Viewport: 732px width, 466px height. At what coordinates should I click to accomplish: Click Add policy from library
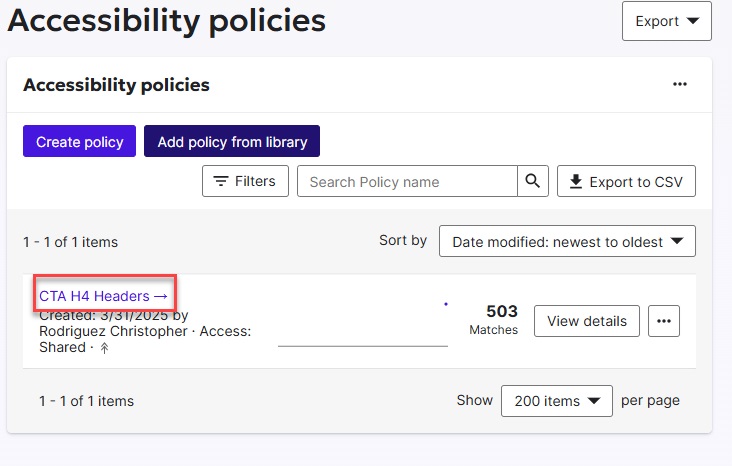point(232,141)
